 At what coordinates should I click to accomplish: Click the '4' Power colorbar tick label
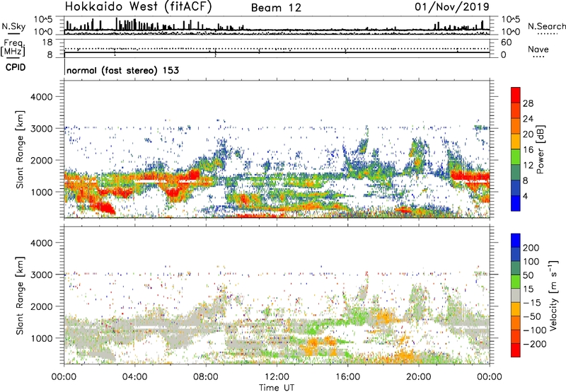pyautogui.click(x=525, y=196)
